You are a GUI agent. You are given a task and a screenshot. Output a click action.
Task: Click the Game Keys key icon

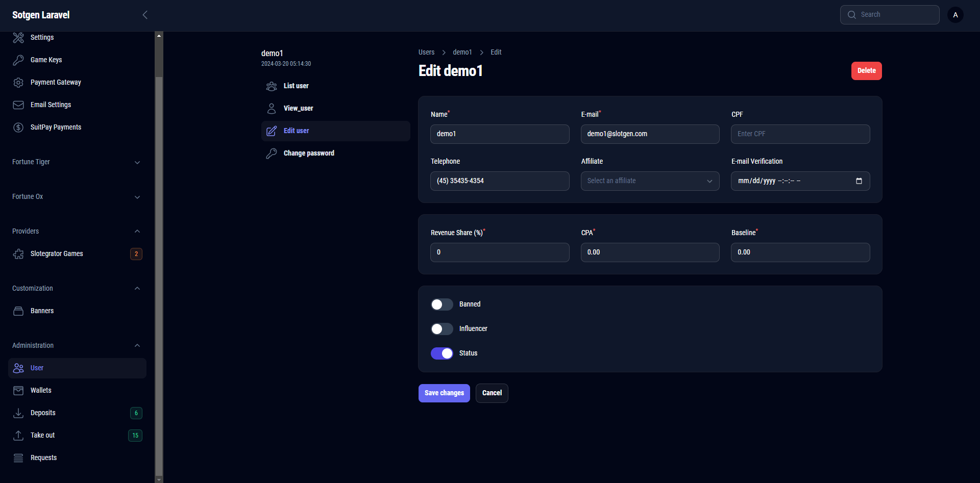tap(18, 60)
